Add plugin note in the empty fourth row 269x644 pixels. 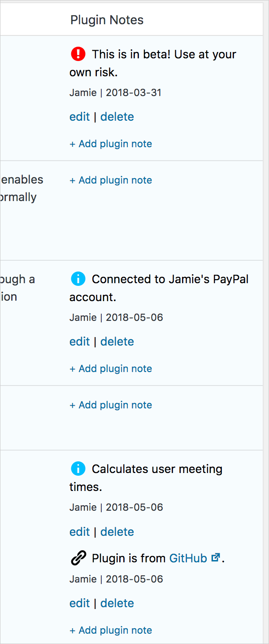tap(111, 405)
